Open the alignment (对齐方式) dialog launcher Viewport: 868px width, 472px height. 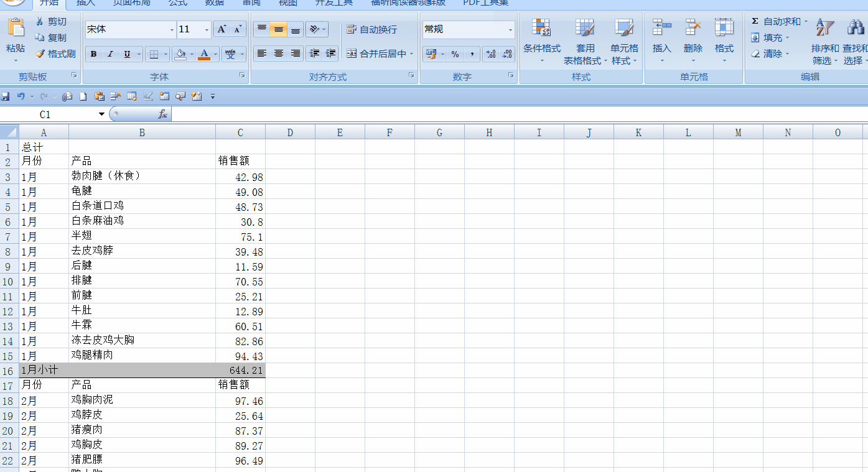click(411, 75)
